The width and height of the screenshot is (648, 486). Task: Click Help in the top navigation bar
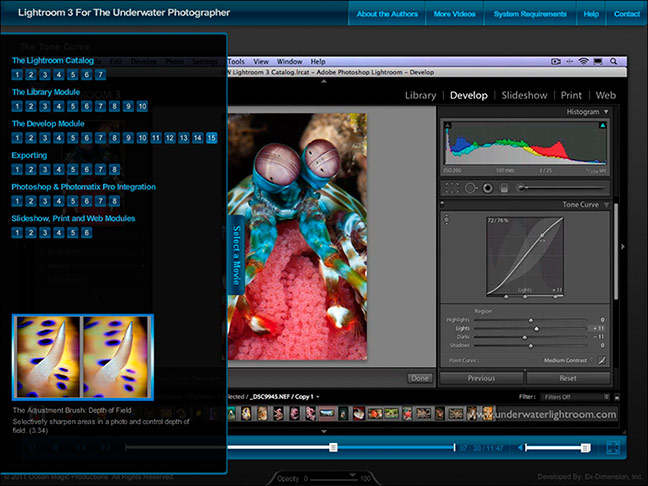pos(591,14)
